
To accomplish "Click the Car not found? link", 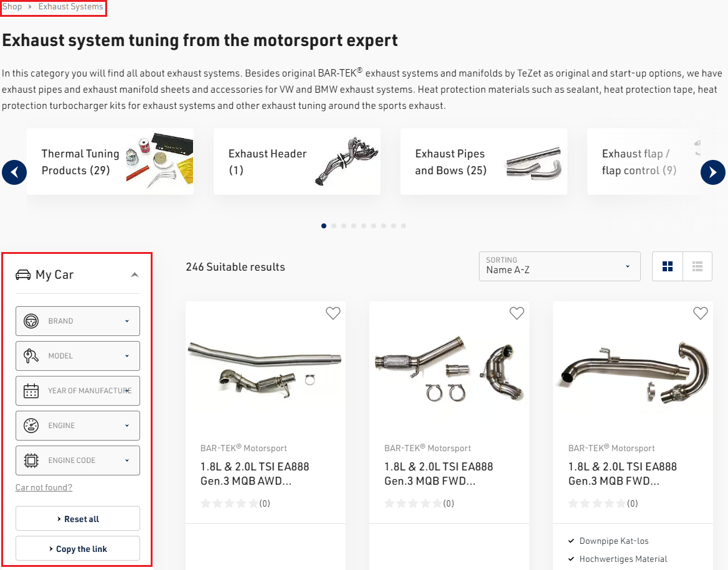I will pyautogui.click(x=44, y=487).
